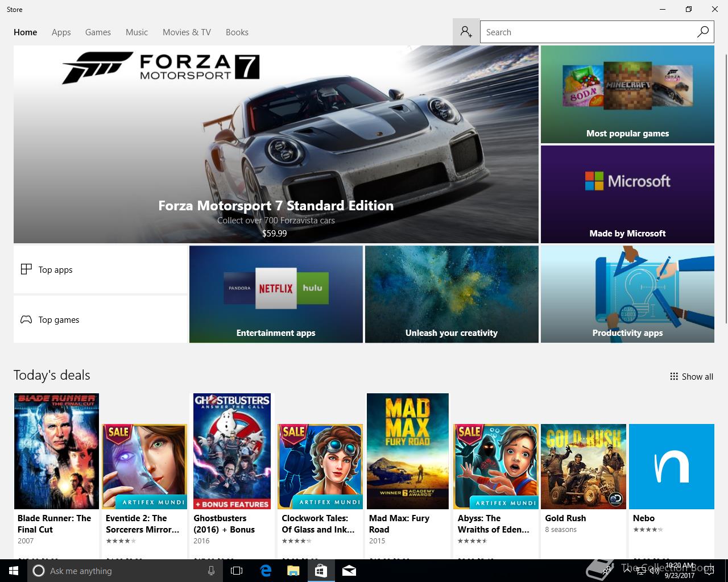Screen dimensions: 728x582
Task: Click the Show all grid icon
Action: point(674,376)
